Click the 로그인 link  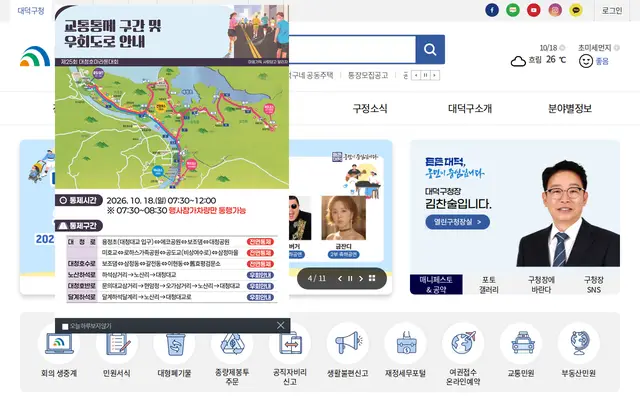pos(612,11)
